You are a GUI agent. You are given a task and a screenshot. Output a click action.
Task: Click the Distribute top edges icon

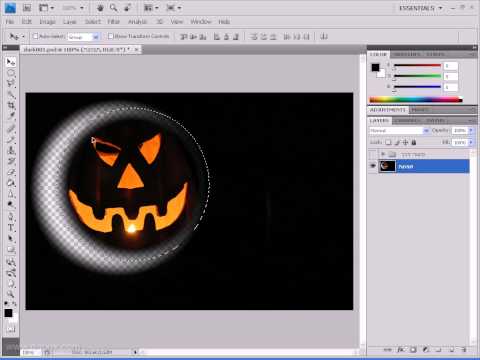(254, 36)
